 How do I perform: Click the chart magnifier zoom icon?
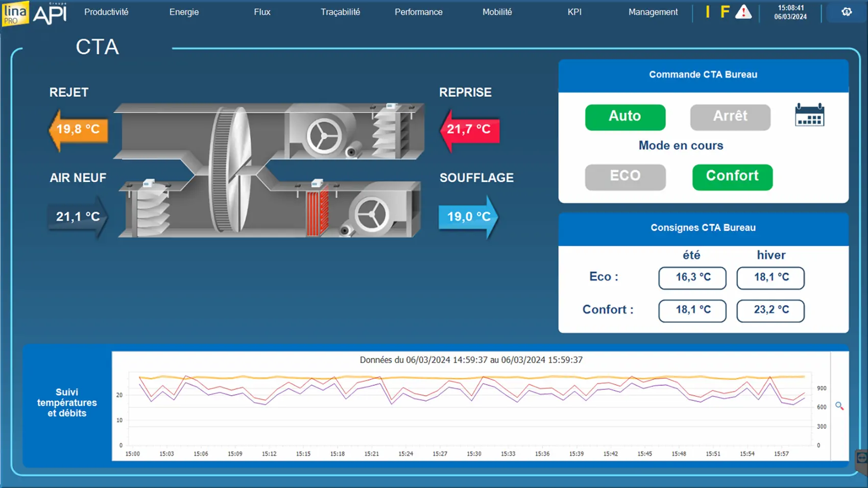tap(839, 406)
